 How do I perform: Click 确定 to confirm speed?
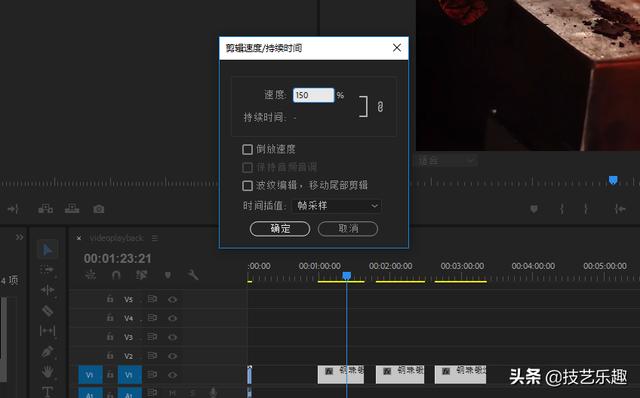(x=280, y=229)
